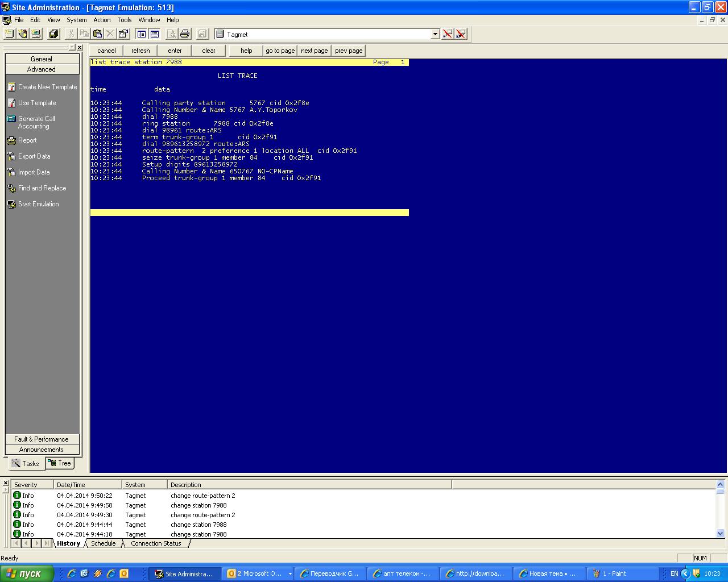Click the cascade windows toolbar icon
The height and width of the screenshot is (582, 728).
pyautogui.click(x=54, y=34)
